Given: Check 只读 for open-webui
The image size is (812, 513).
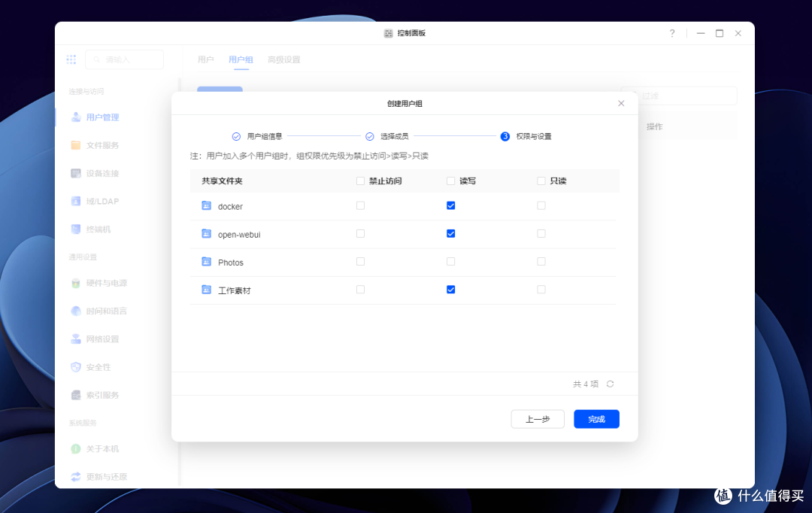Looking at the screenshot, I should [541, 234].
